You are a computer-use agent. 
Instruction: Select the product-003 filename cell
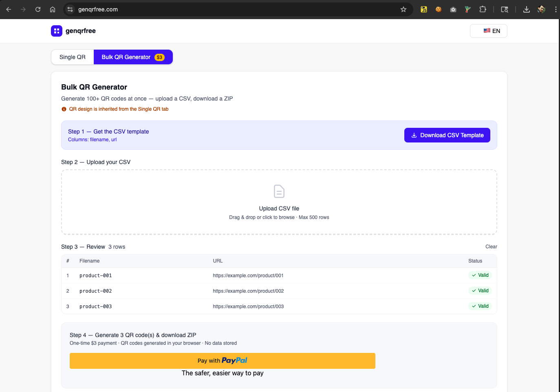tap(96, 307)
